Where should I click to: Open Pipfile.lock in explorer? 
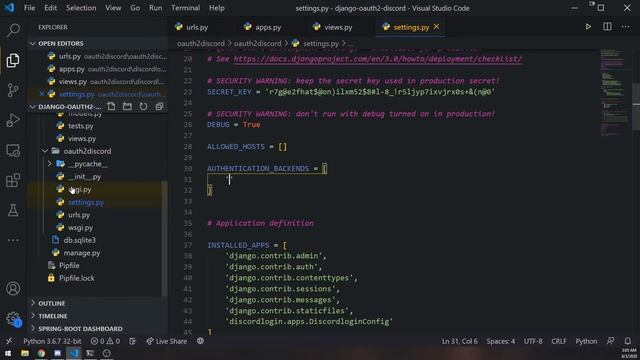[76, 278]
